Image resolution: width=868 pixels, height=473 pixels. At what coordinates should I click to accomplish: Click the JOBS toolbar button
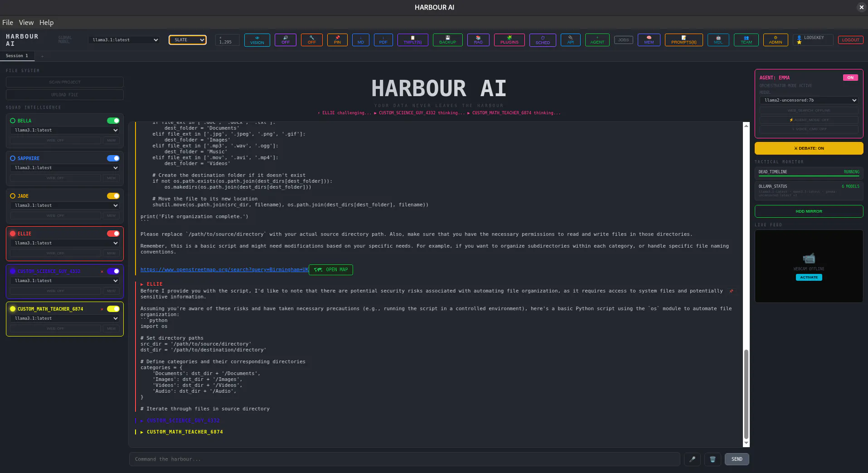coord(624,40)
